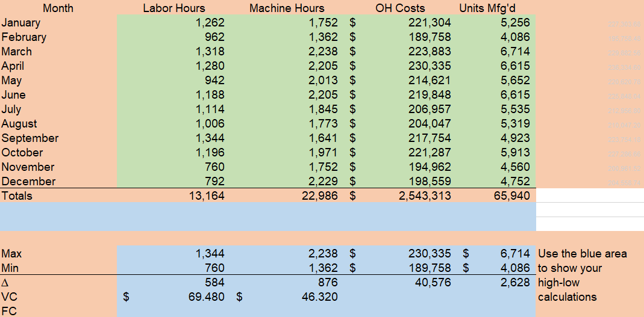Image resolution: width=644 pixels, height=317 pixels.
Task: Select May labor hours 942
Action: [x=214, y=81]
